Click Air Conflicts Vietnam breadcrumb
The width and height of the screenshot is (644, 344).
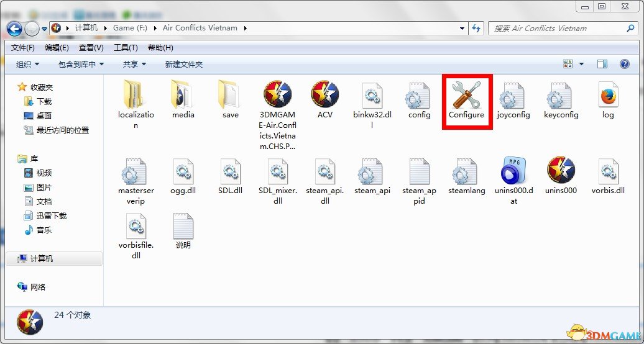(x=200, y=28)
